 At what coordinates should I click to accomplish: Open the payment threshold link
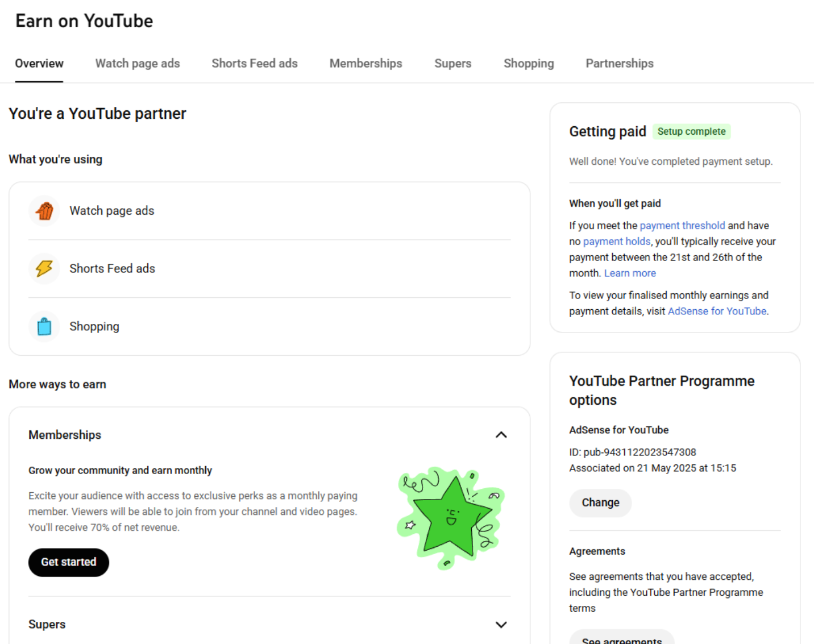(x=682, y=226)
